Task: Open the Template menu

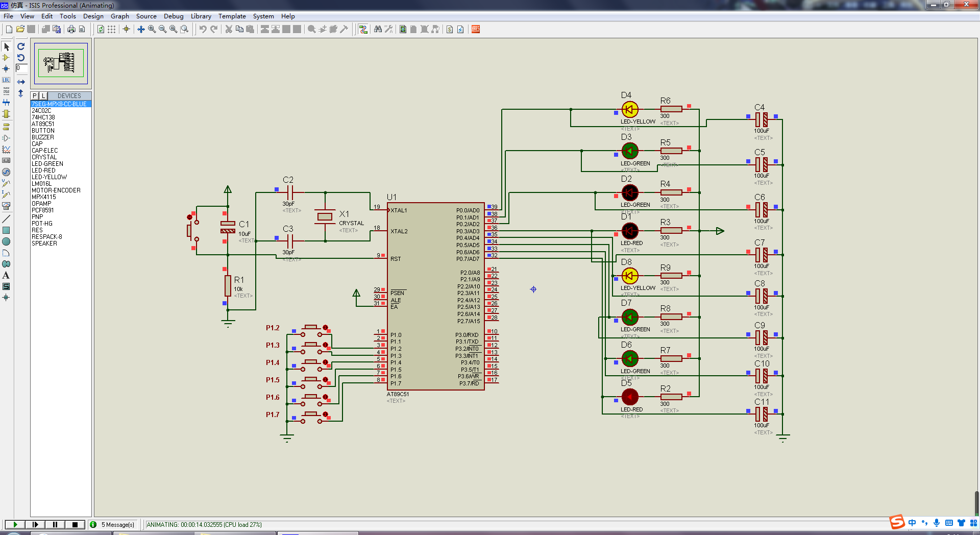Action: point(232,16)
